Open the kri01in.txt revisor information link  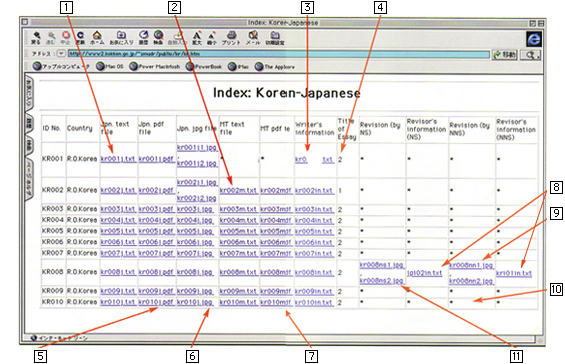[514, 273]
